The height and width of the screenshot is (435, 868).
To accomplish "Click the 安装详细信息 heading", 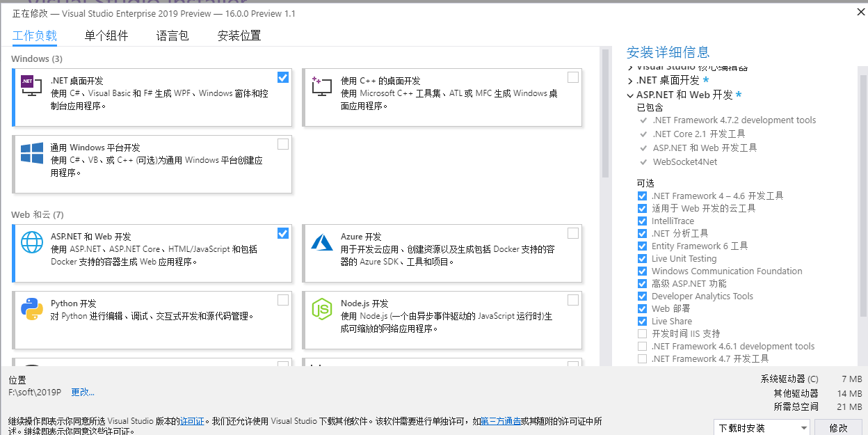I will click(668, 52).
